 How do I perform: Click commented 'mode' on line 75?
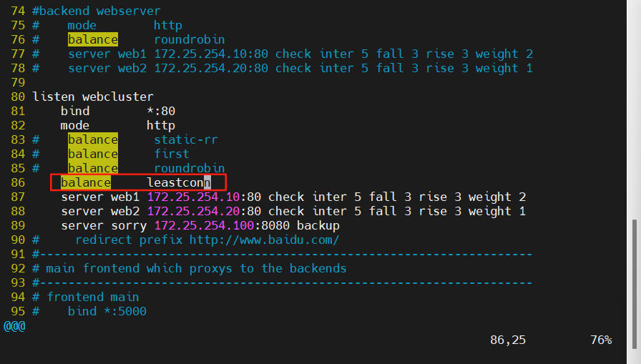click(x=82, y=25)
